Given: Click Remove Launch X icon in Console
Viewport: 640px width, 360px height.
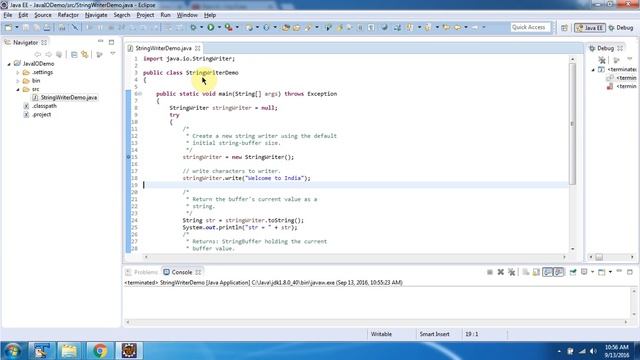Looking at the screenshot, I should [500, 272].
